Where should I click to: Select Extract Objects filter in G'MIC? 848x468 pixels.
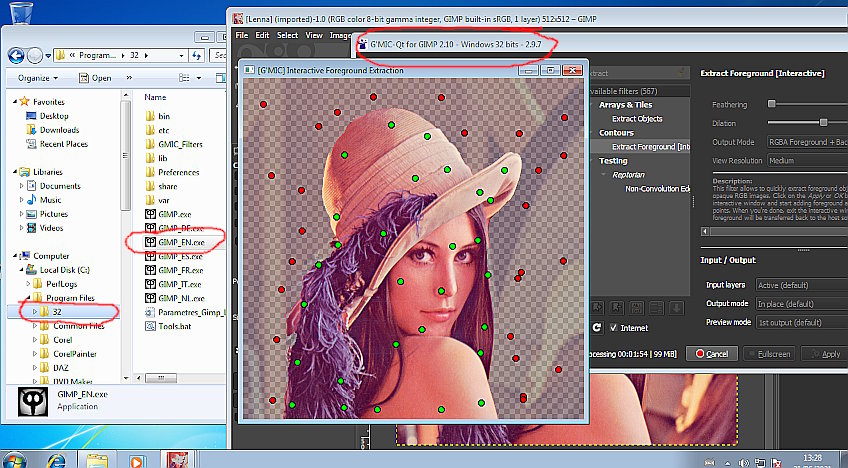click(x=637, y=118)
